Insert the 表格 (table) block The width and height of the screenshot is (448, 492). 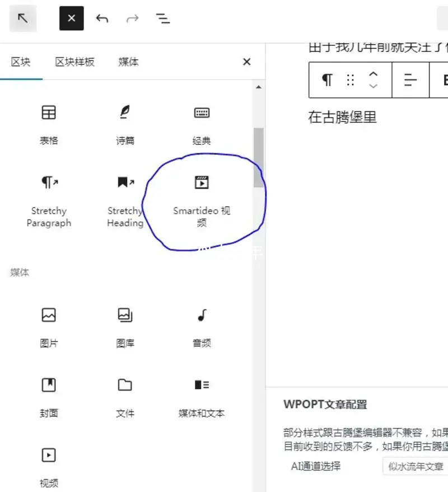click(49, 124)
